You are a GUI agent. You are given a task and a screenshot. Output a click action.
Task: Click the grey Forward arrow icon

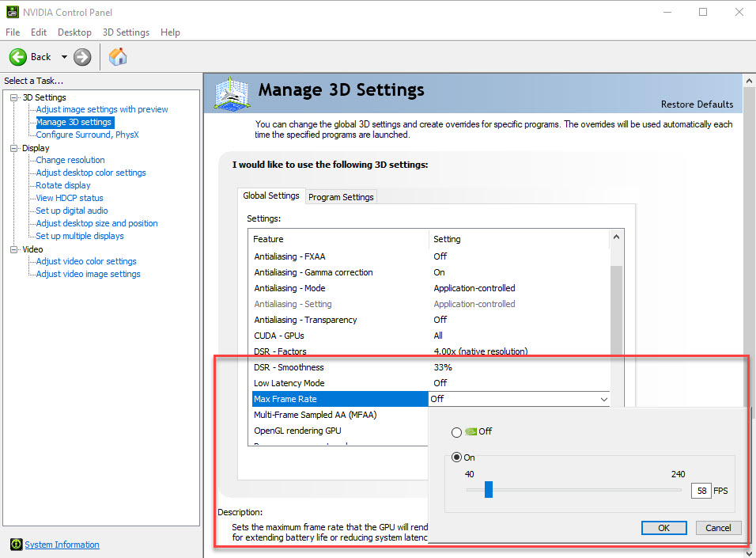click(x=82, y=57)
